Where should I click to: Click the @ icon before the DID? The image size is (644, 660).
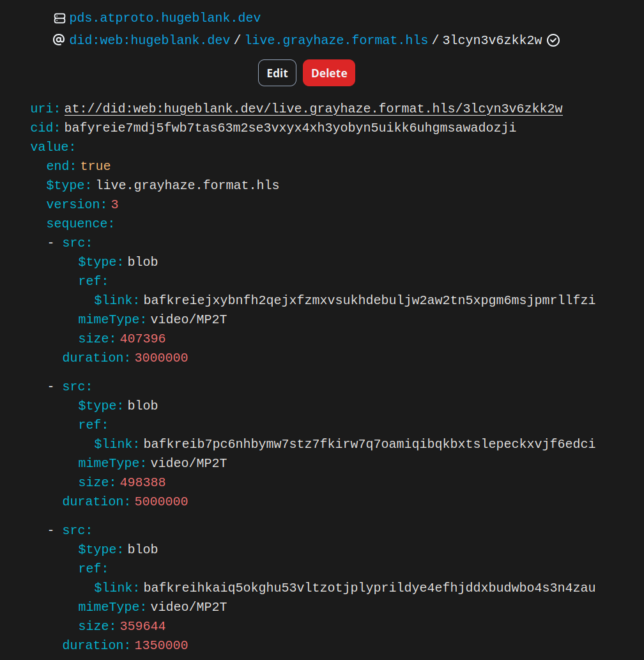pos(59,40)
